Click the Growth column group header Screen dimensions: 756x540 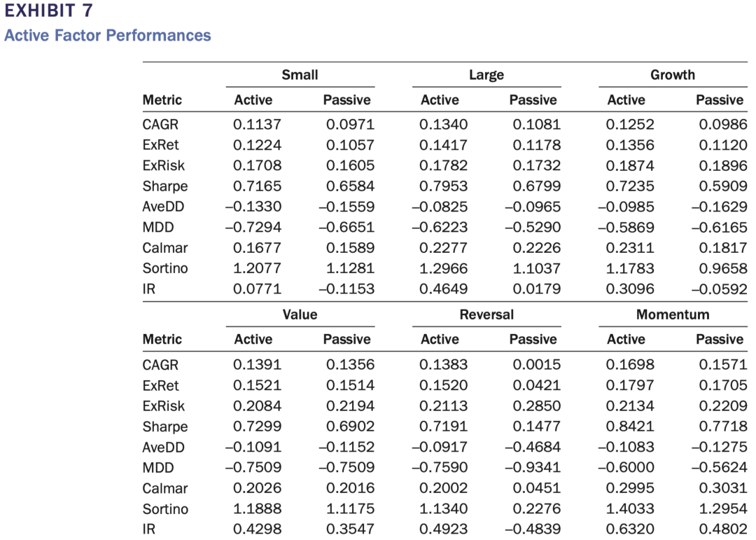pyautogui.click(x=673, y=75)
